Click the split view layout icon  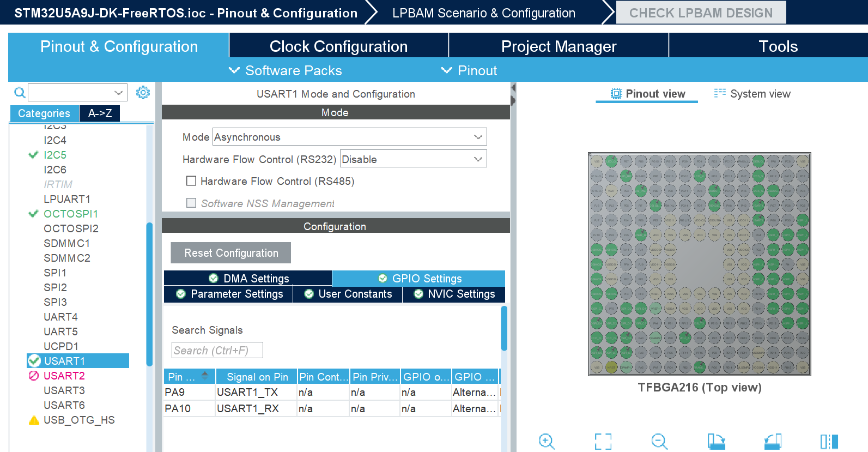pos(829,441)
